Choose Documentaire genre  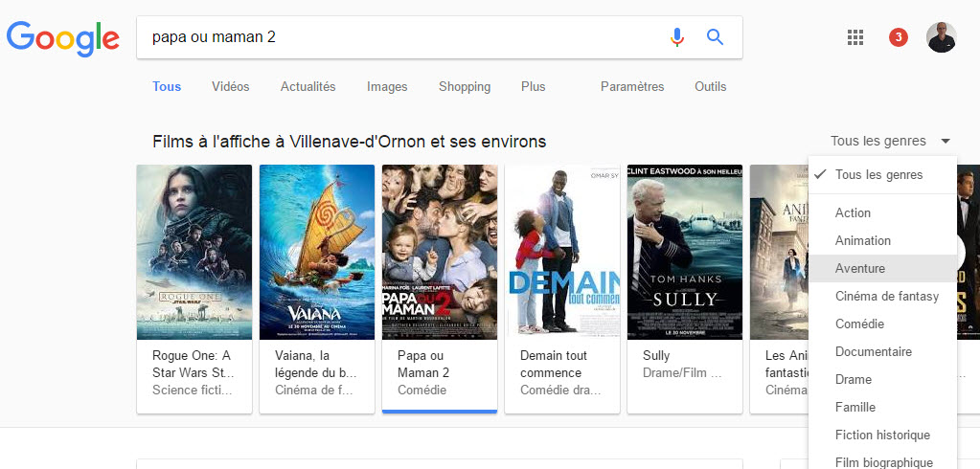[882, 351]
